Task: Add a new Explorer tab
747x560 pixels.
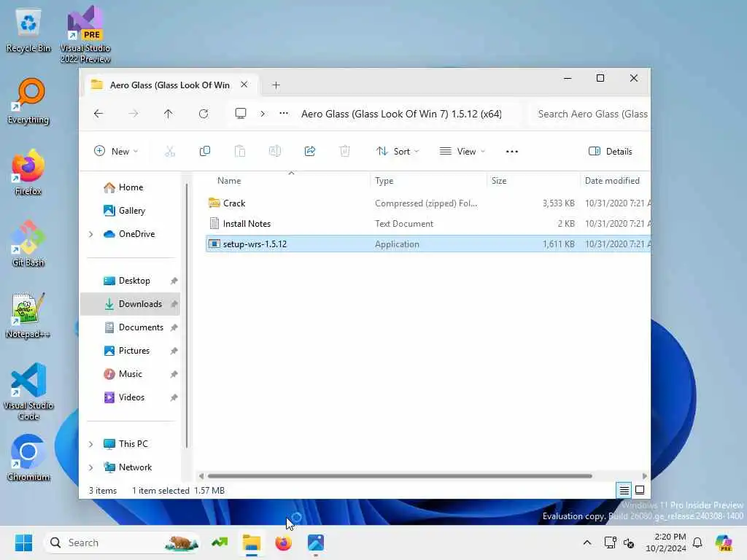Action: coord(276,85)
